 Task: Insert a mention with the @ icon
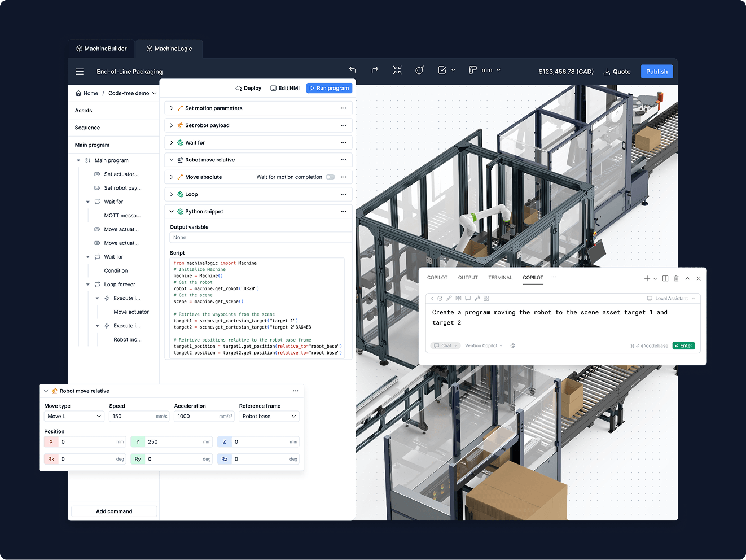point(512,345)
